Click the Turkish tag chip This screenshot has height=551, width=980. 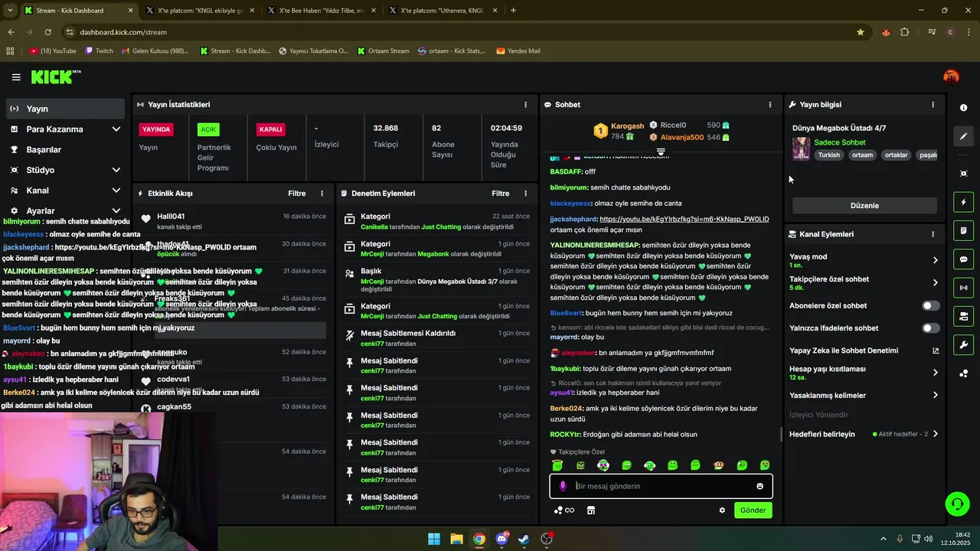click(828, 155)
